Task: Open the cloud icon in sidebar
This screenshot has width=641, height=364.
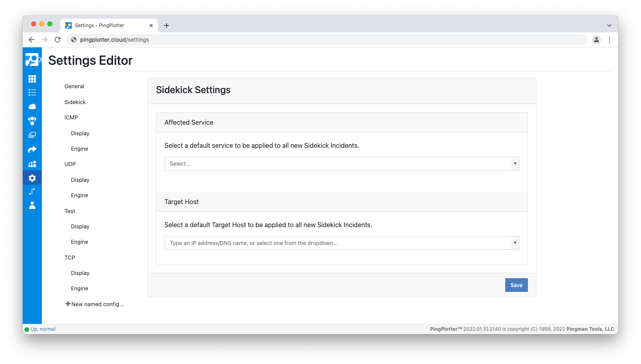Action: coord(32,106)
